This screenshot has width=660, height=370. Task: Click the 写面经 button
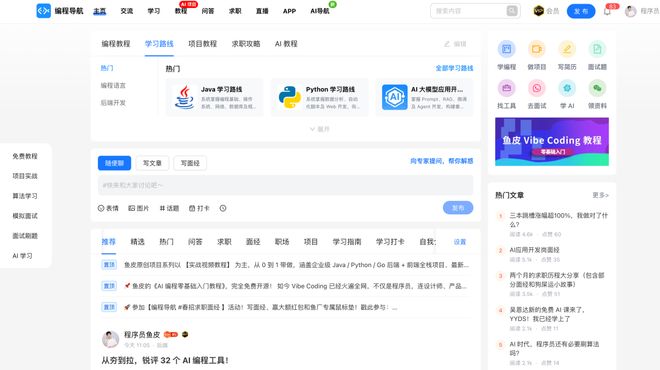pyautogui.click(x=190, y=163)
